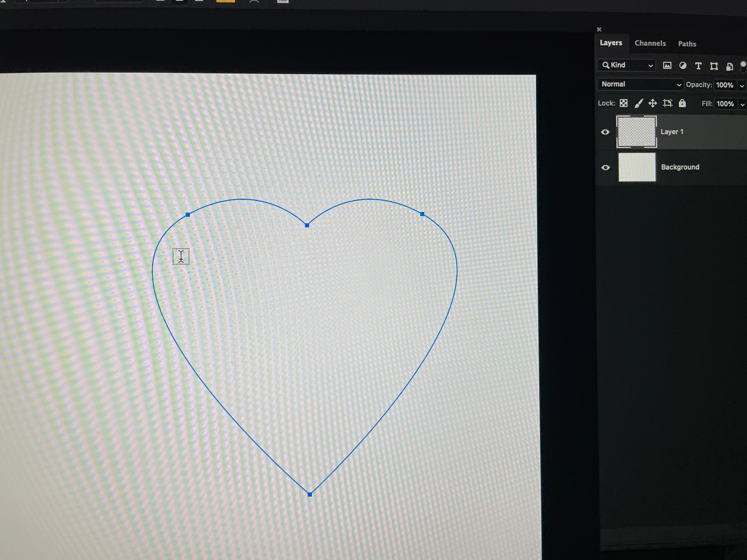The height and width of the screenshot is (560, 747).
Task: Filter layers by type layers icon
Action: click(x=698, y=66)
